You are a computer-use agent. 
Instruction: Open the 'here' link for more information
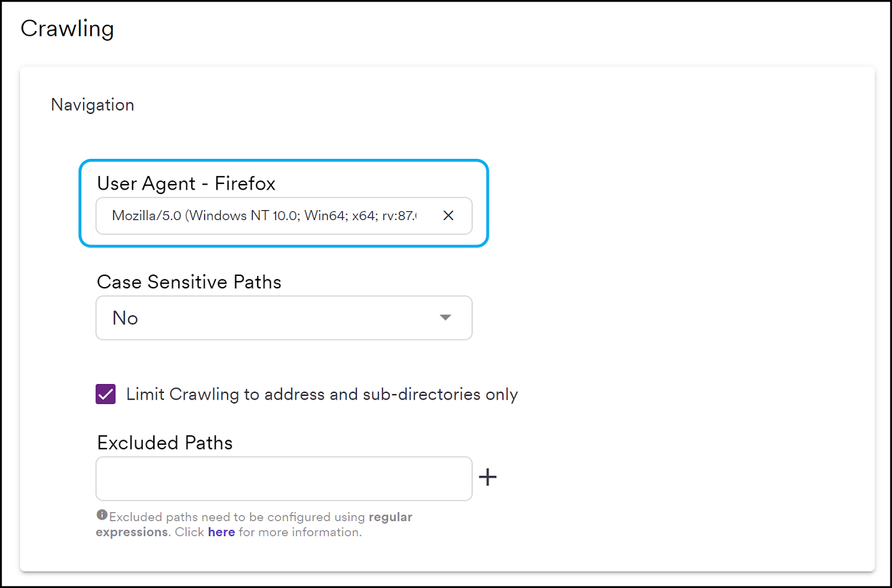[221, 532]
